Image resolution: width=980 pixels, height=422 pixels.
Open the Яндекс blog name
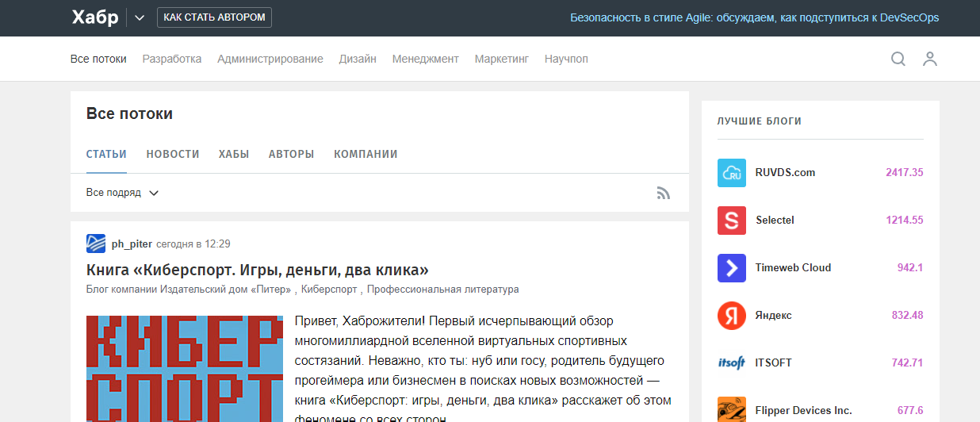click(x=773, y=315)
